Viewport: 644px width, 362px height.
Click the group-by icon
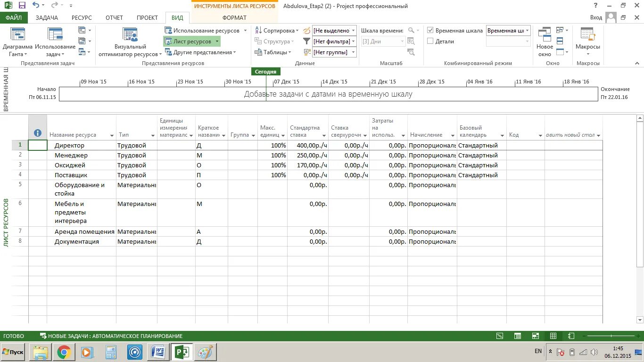[307, 52]
